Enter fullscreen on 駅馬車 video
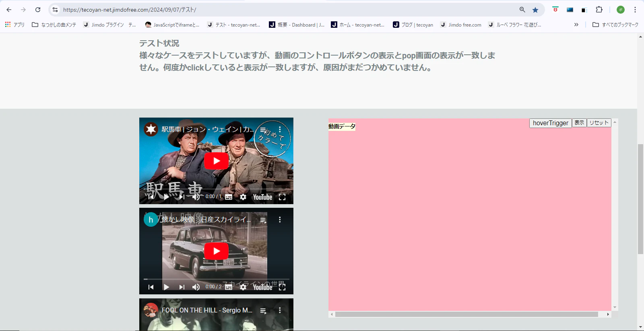 282,197
